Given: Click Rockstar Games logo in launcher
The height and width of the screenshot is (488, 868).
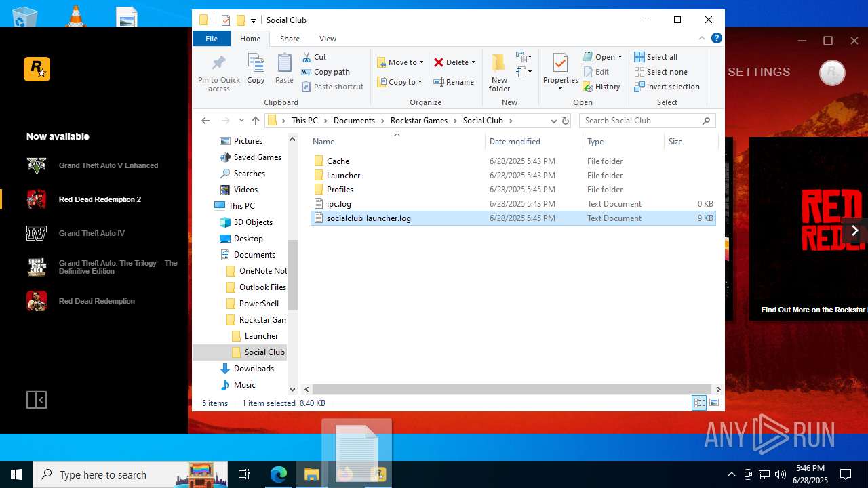Looking at the screenshot, I should (x=37, y=69).
